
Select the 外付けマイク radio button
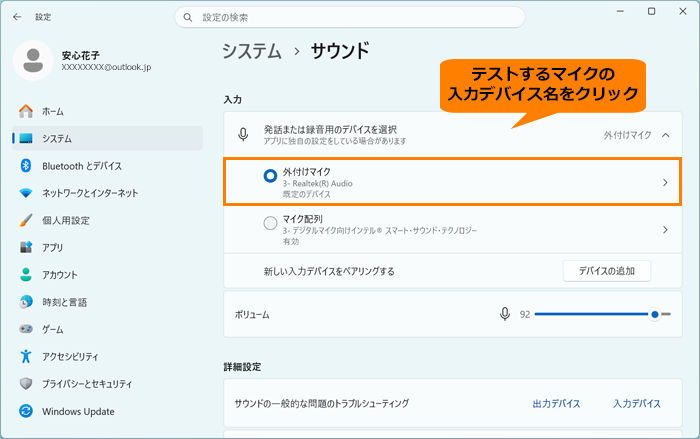[270, 176]
